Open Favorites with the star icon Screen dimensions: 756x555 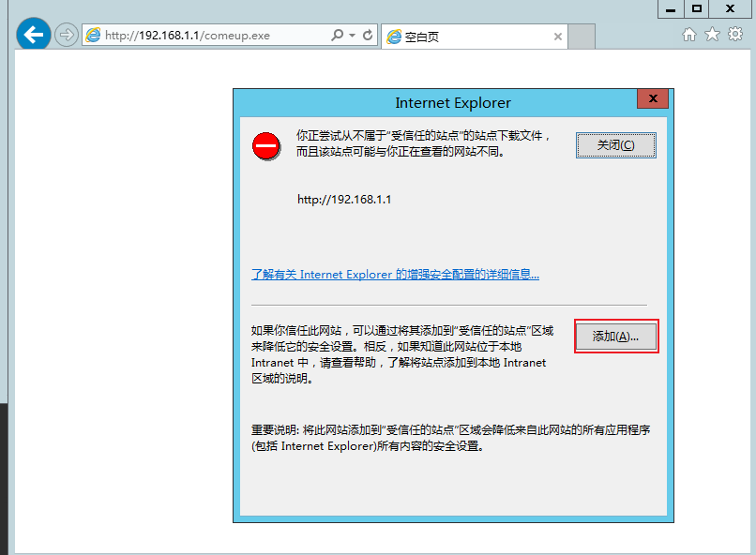coord(712,35)
